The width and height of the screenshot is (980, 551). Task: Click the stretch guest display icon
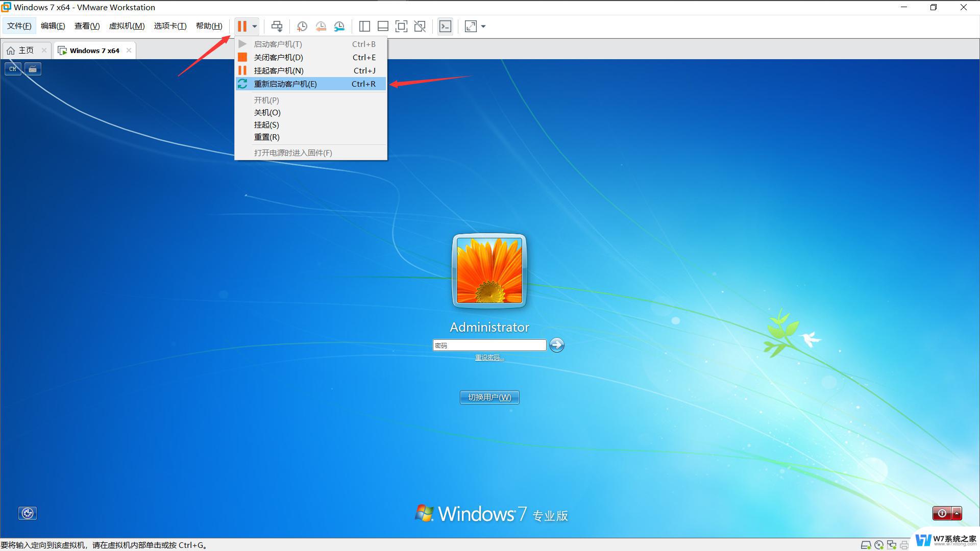471,26
